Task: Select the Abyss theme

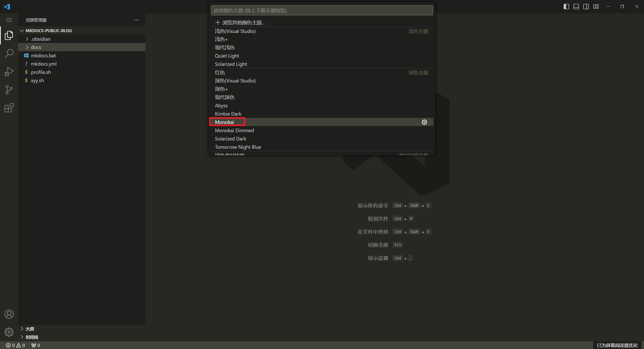Action: coord(322,106)
